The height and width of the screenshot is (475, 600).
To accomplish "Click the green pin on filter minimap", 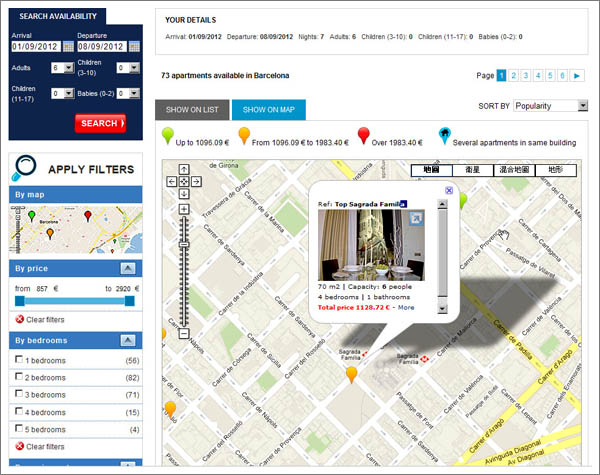I will coord(32,216).
